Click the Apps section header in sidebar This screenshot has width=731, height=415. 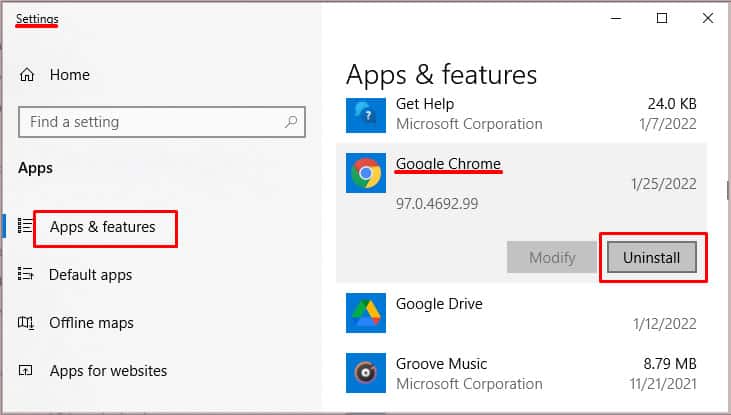tap(35, 168)
